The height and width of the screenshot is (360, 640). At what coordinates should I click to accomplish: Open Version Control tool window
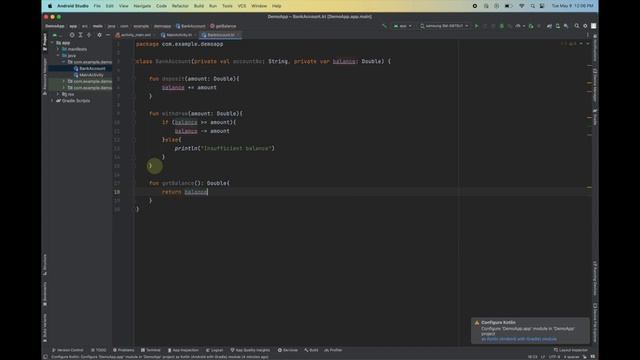[67, 350]
